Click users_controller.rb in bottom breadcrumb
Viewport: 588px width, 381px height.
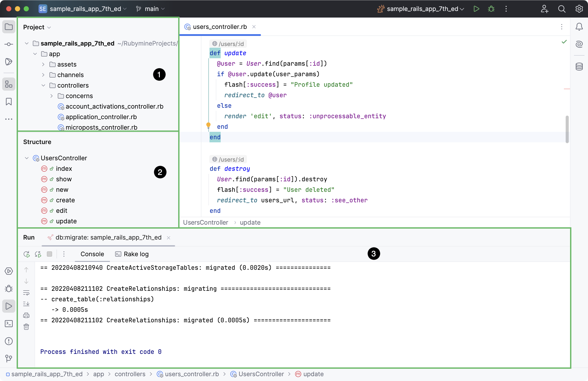[x=192, y=374]
